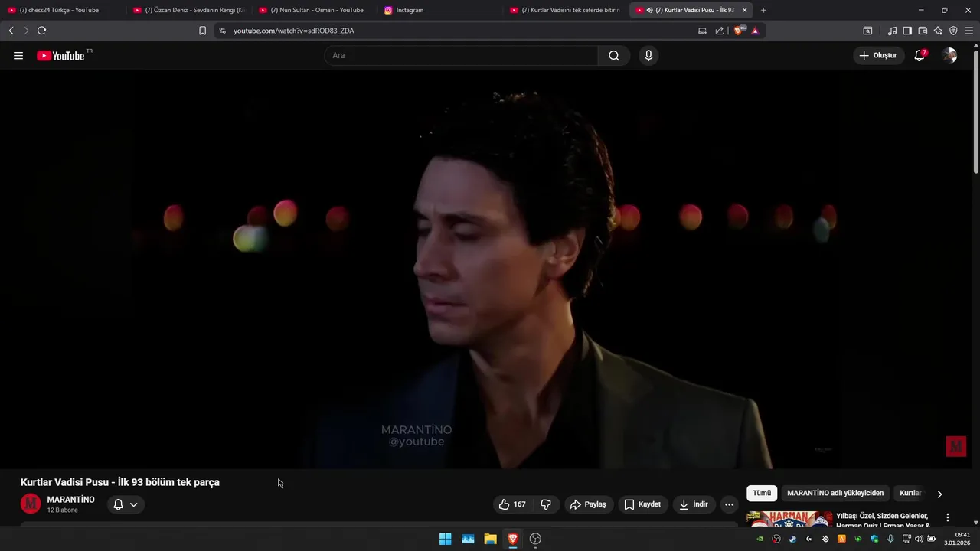Open the browser main menu
Screen dimensions: 980x551
click(x=969, y=31)
